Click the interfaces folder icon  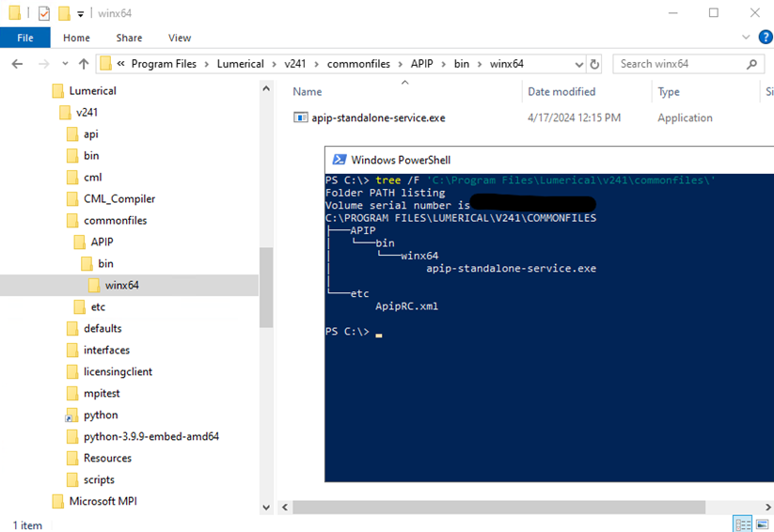pos(72,351)
